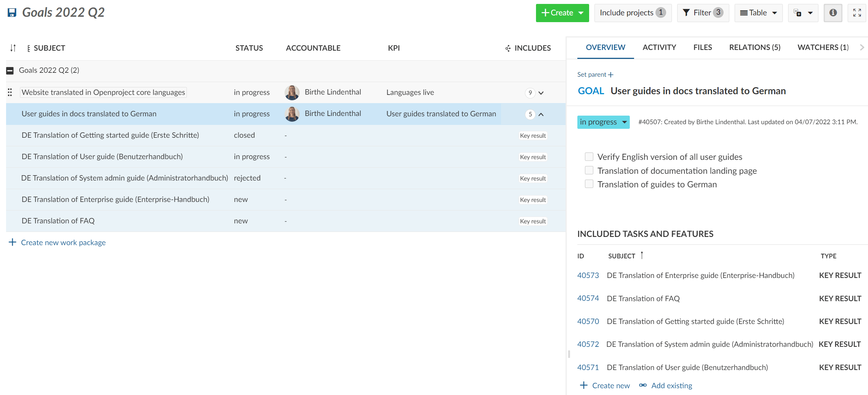Open the RELATIONS (5) tab

coord(755,47)
